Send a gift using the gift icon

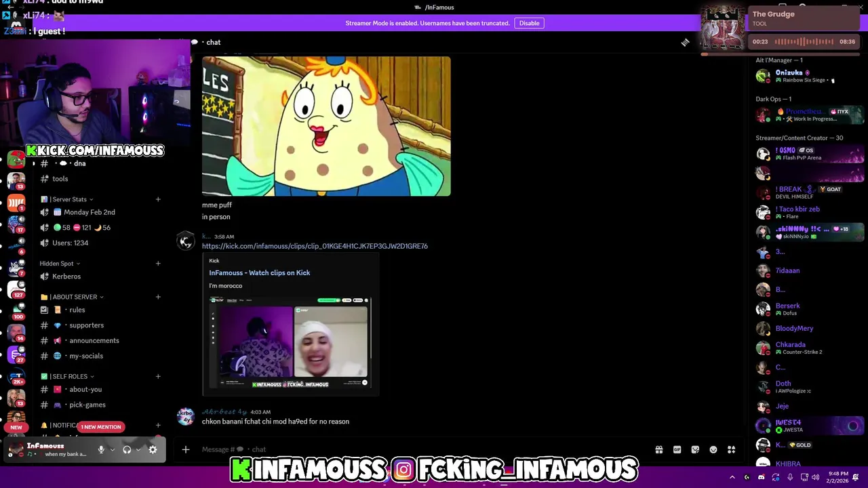click(x=658, y=449)
